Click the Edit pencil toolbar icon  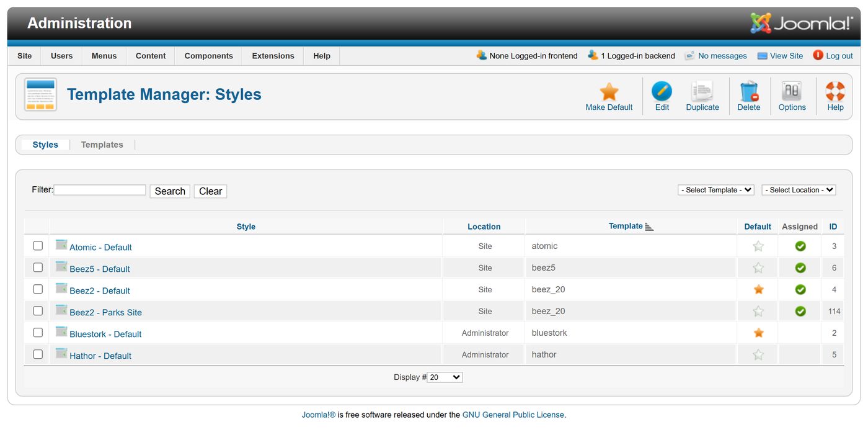(662, 92)
